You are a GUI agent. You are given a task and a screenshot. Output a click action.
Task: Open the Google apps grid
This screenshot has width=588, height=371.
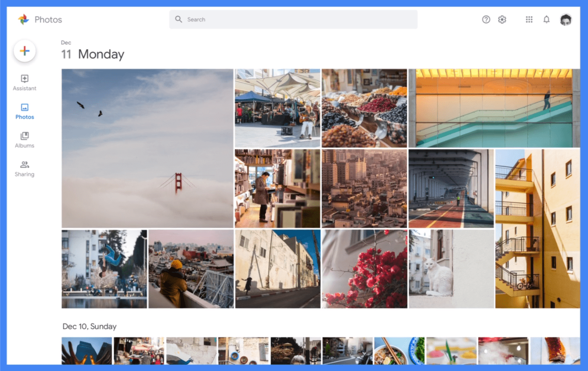[529, 19]
